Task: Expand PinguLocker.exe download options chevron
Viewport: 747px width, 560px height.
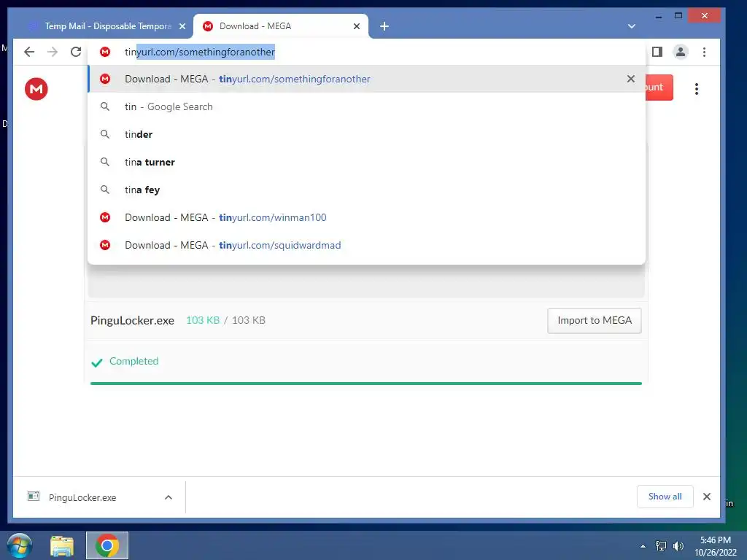Action: coord(169,497)
